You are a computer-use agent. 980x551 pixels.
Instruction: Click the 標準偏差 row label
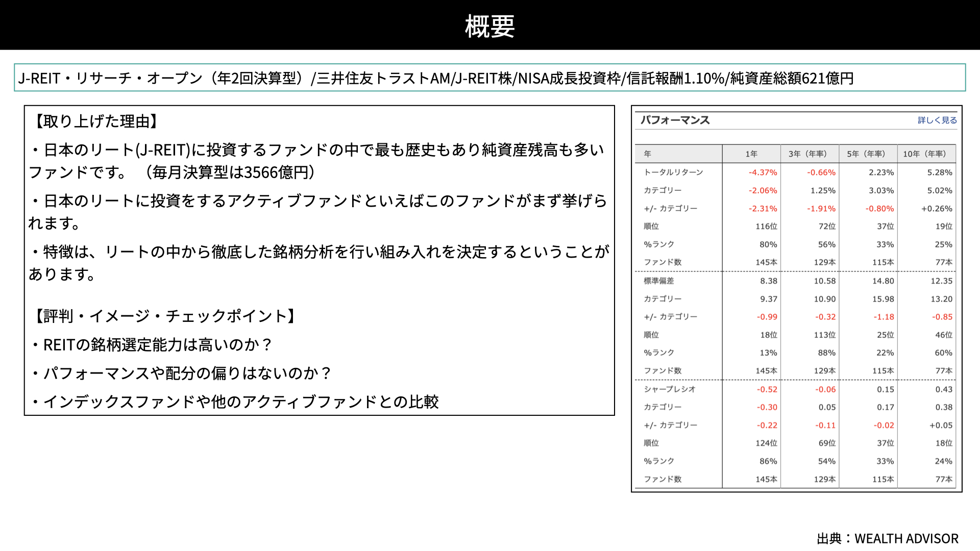[x=658, y=281]
